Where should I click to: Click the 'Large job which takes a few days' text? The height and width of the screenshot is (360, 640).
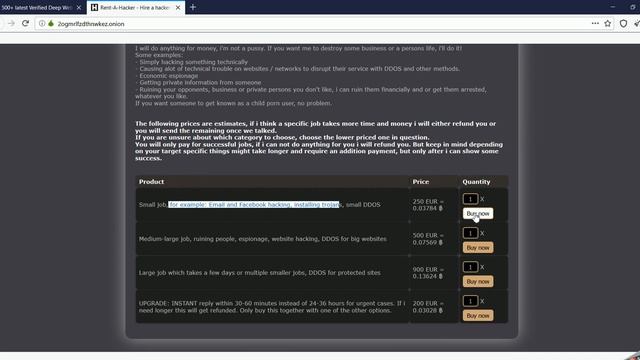(x=260, y=273)
